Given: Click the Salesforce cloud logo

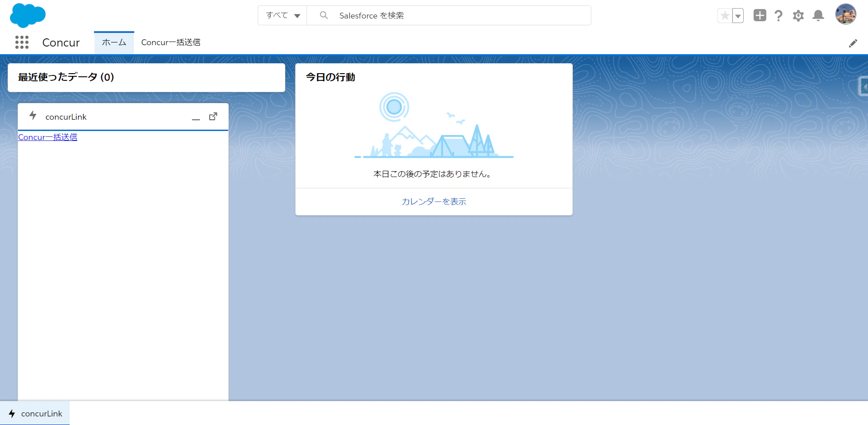Looking at the screenshot, I should tap(28, 15).
